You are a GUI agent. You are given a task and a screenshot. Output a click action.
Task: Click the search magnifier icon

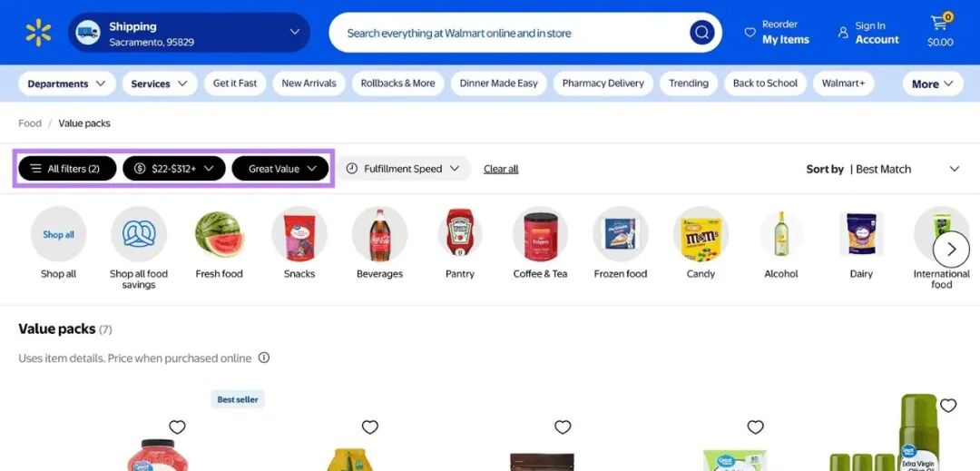coord(701,33)
